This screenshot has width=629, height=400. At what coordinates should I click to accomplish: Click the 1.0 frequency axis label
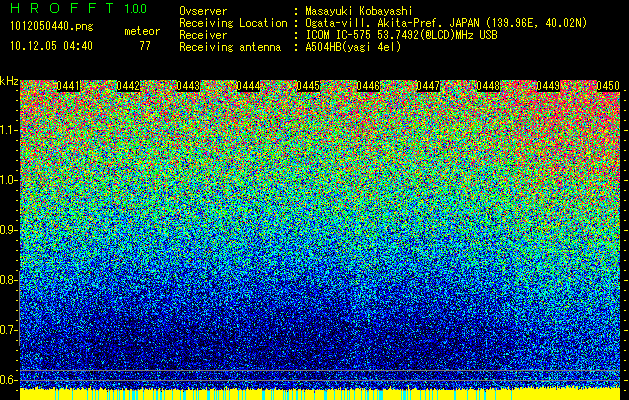click(x=9, y=180)
